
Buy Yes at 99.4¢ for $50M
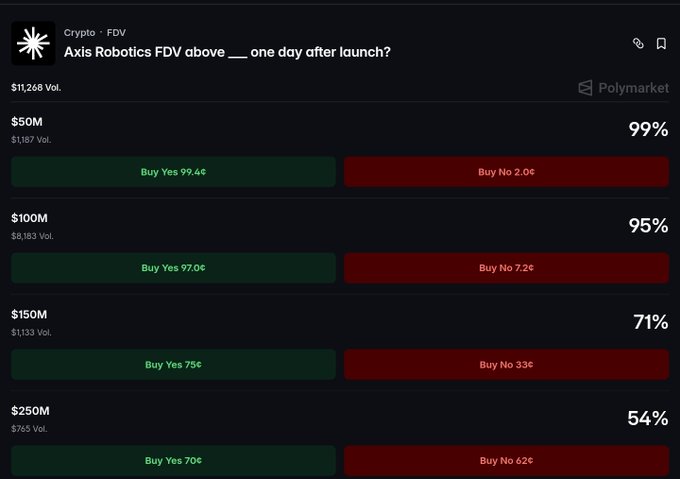(173, 172)
